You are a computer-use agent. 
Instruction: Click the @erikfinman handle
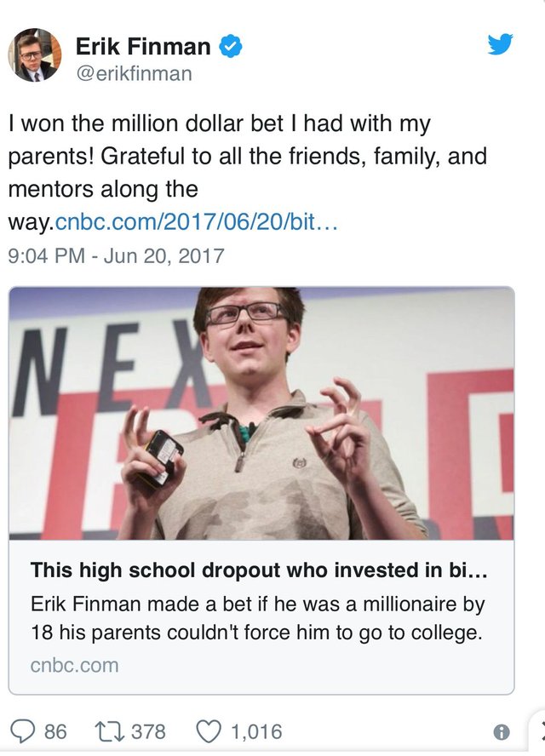(134, 74)
